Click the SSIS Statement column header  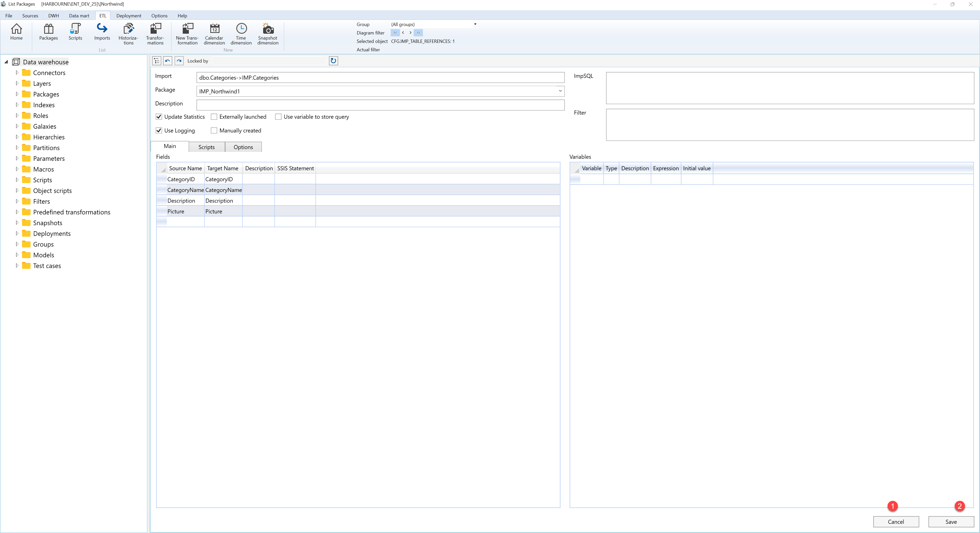click(x=295, y=168)
